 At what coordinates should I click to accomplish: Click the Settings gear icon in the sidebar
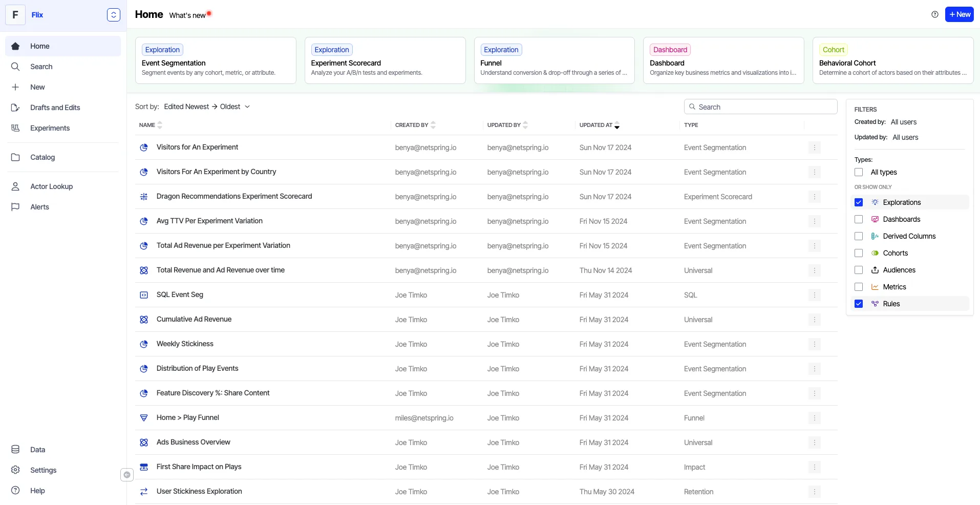coord(15,470)
